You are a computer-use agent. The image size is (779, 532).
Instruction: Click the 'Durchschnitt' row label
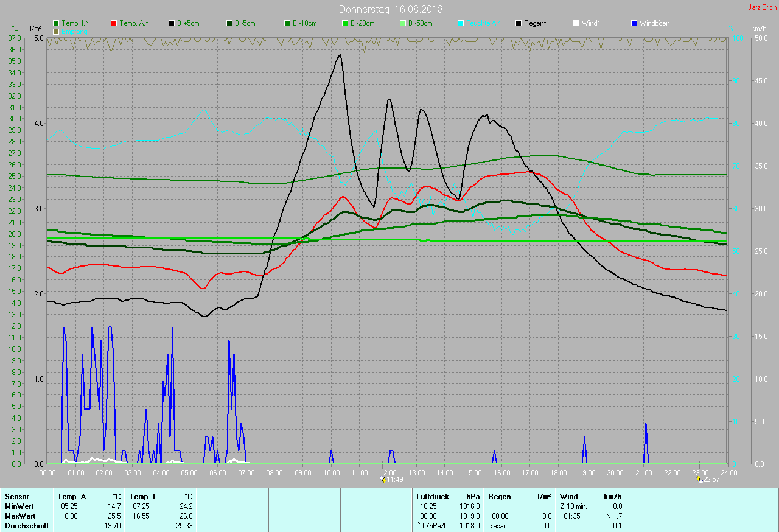tap(27, 526)
